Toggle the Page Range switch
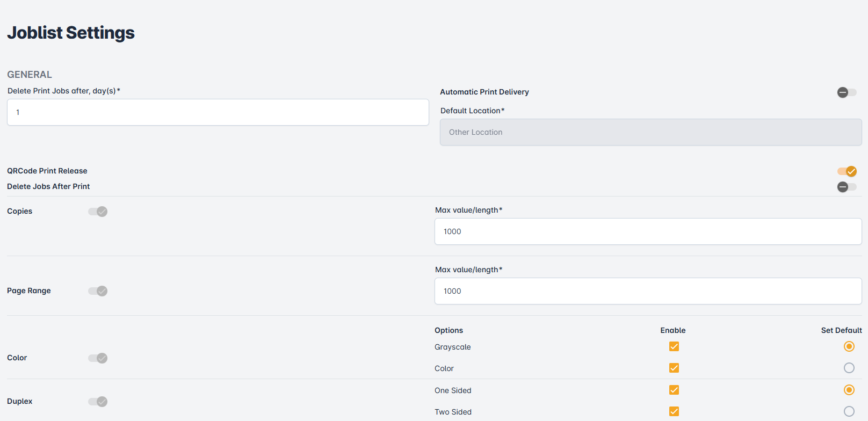Viewport: 868px width, 421px height. click(98, 291)
